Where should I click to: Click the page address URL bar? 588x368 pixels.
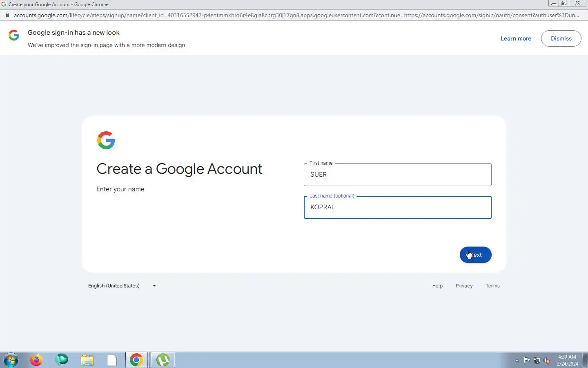tap(296, 15)
